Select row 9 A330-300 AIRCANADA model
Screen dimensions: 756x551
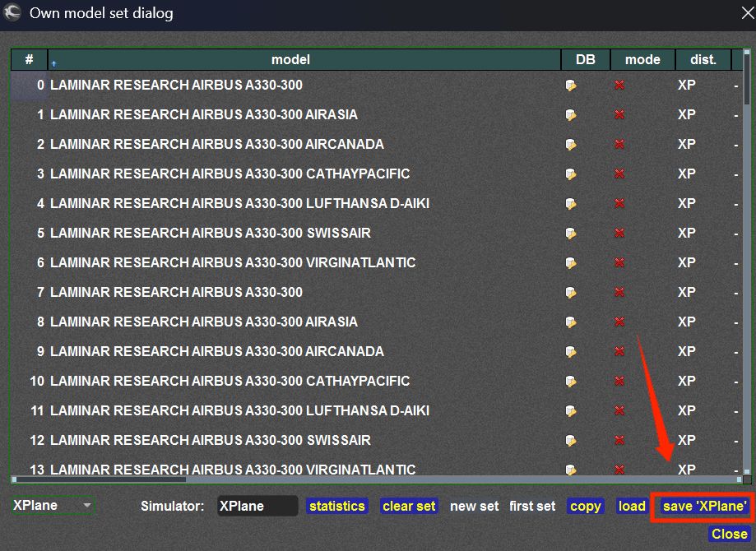(217, 352)
